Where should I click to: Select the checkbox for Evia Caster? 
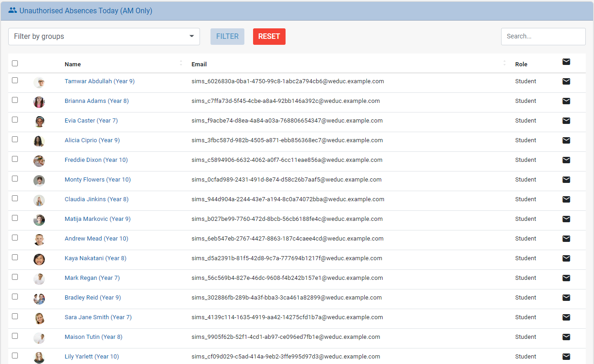[x=15, y=119]
